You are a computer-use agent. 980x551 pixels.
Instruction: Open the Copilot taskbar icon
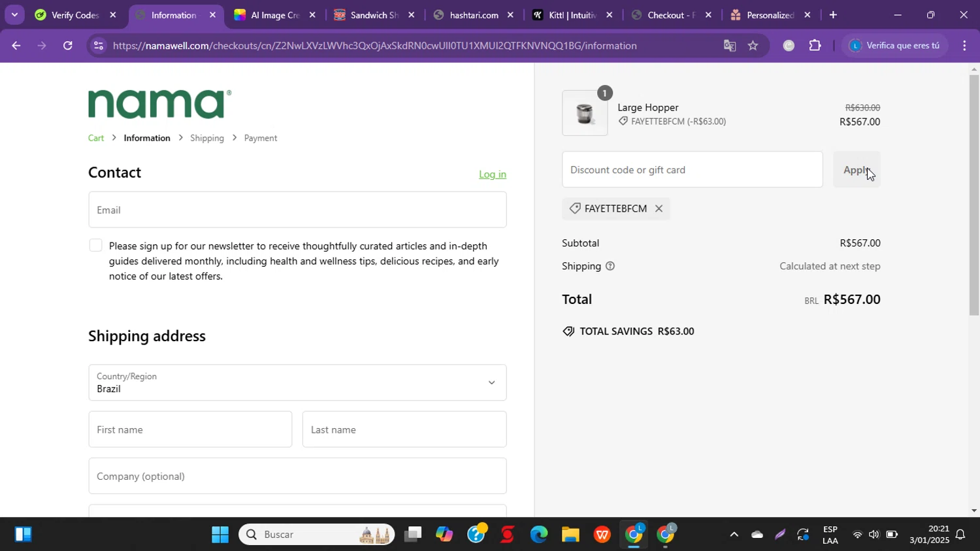[444, 535]
